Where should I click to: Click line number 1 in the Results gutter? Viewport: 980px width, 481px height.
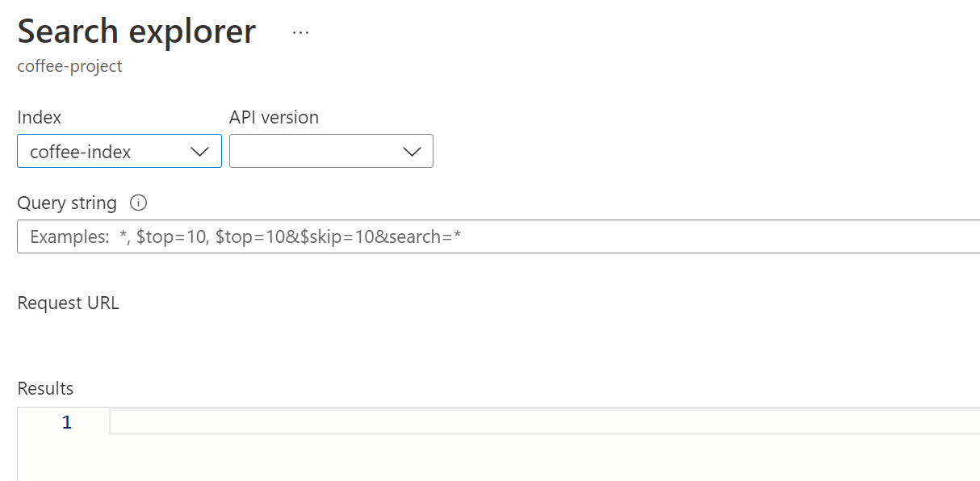67,422
